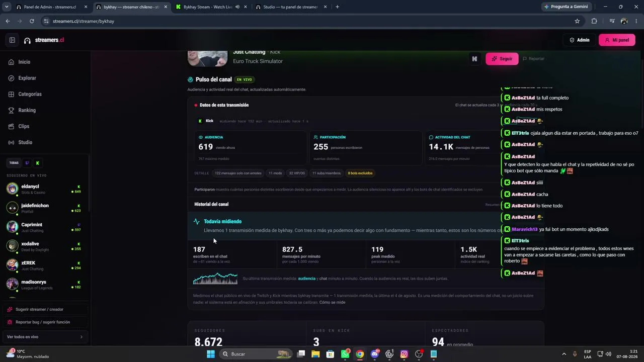Open the Chrome profile avatar
This screenshot has height=362, width=644.
(x=624, y=21)
